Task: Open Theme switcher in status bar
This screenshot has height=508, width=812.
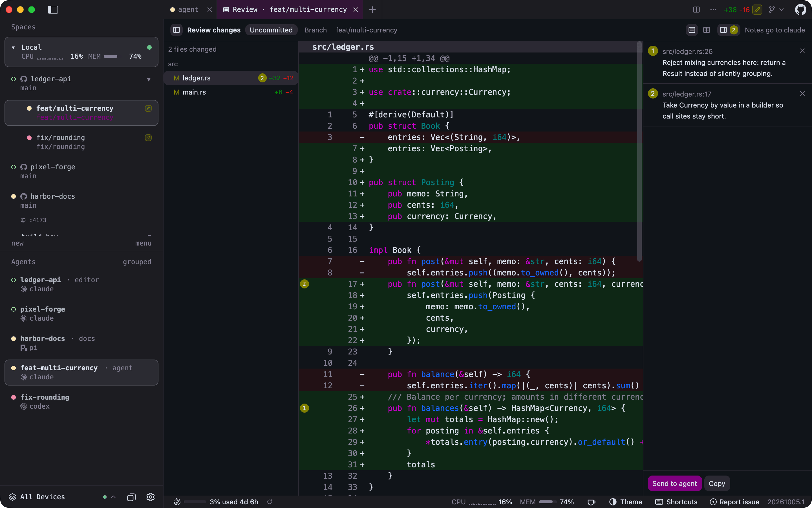Action: (626, 502)
